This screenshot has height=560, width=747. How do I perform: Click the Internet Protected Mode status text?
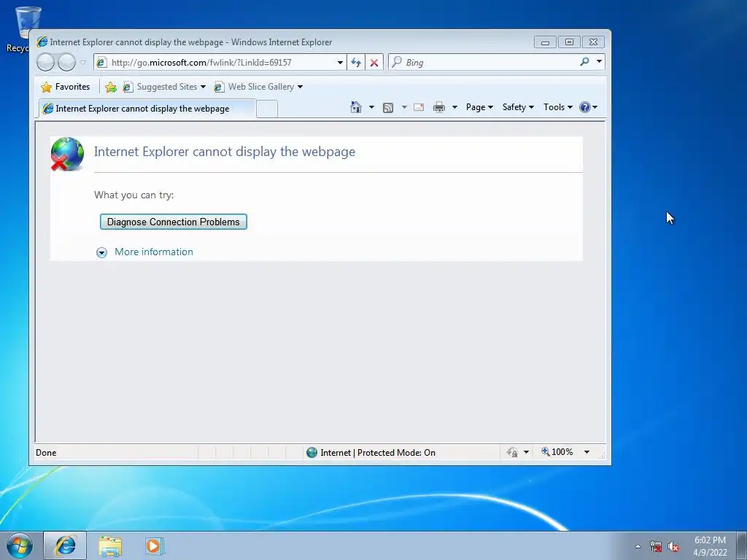(378, 453)
